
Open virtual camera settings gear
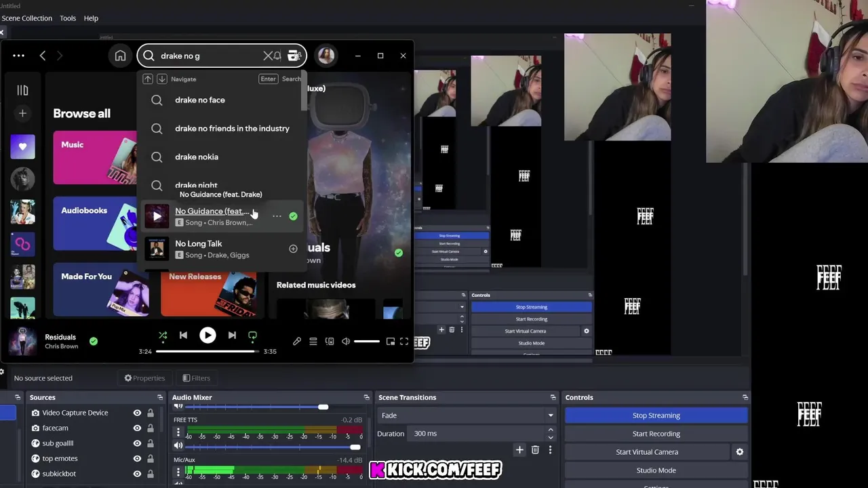[x=740, y=452]
